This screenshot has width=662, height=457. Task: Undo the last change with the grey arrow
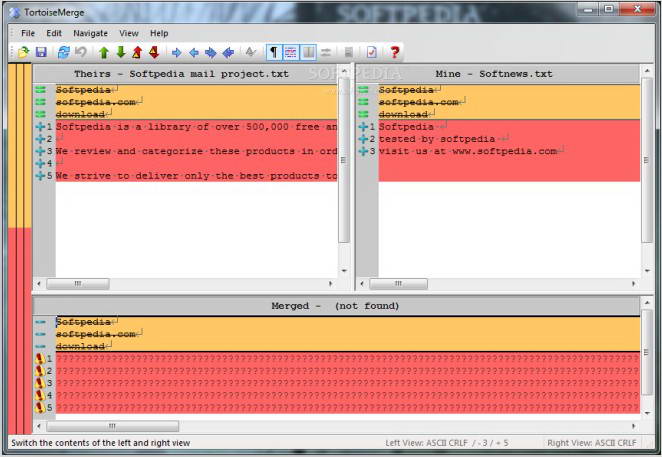(x=81, y=52)
